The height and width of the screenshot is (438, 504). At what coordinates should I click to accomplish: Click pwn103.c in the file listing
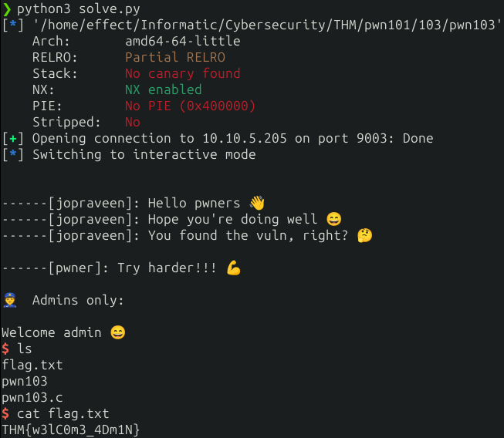32,397
